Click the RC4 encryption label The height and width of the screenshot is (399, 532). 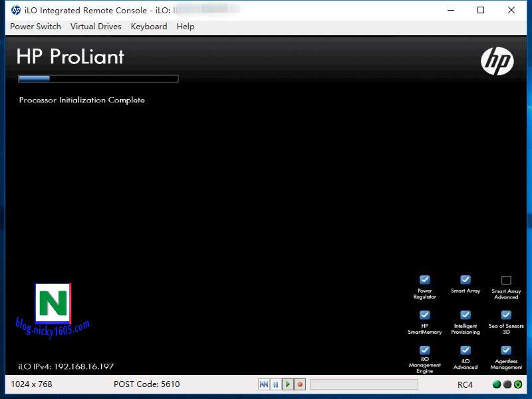(x=465, y=384)
